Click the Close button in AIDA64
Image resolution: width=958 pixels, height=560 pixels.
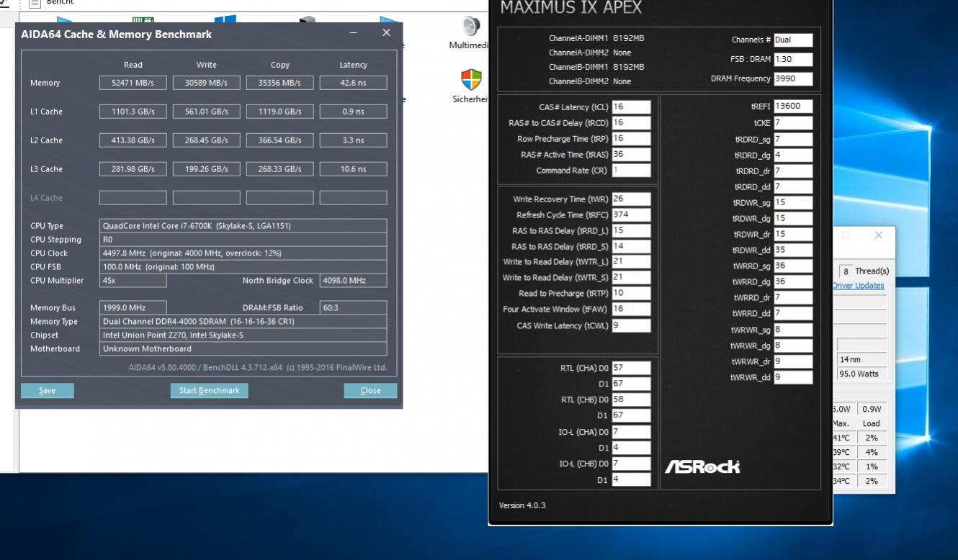(x=370, y=390)
